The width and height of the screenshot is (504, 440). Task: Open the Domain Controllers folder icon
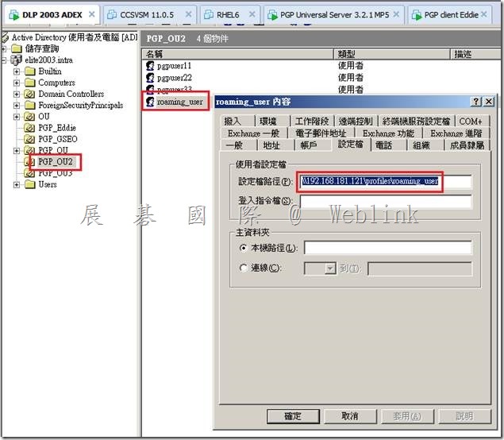click(30, 94)
